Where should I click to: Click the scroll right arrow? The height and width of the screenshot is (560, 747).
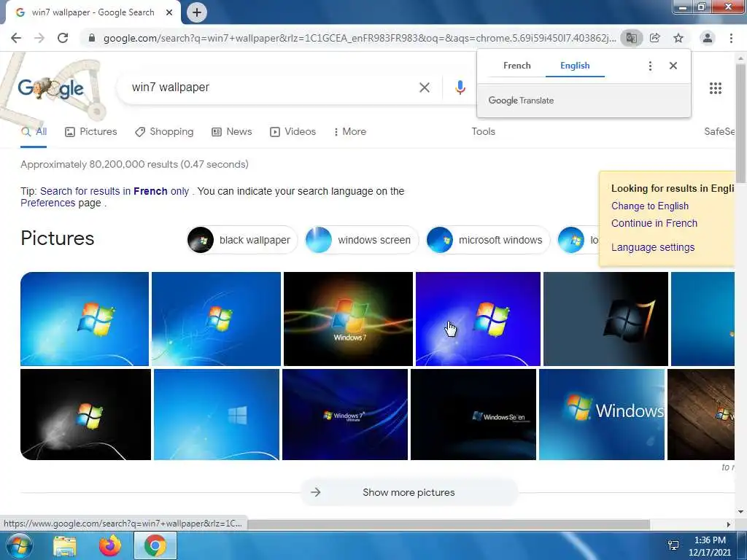[x=728, y=524]
